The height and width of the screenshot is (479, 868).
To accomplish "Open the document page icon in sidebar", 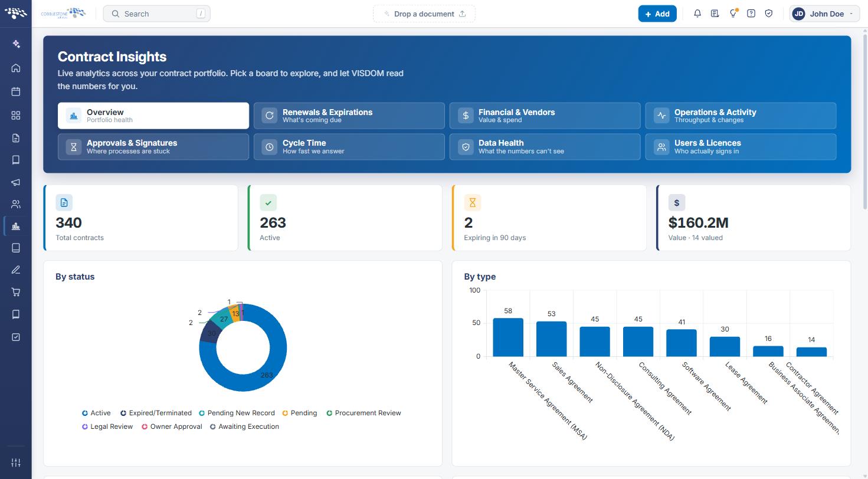I will tap(16, 138).
